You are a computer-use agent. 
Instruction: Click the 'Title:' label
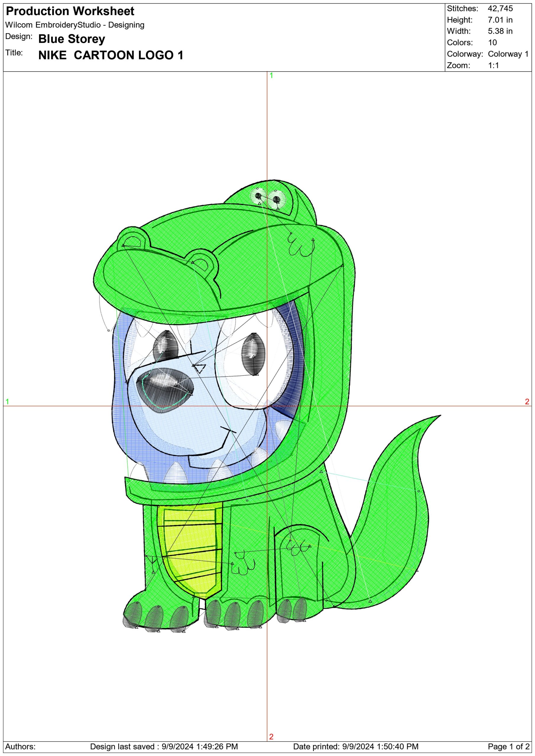pos(14,53)
